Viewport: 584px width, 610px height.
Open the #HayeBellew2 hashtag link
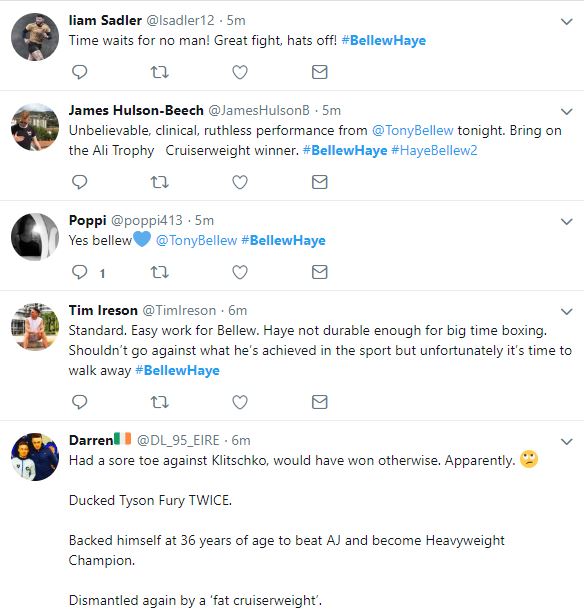[434, 151]
